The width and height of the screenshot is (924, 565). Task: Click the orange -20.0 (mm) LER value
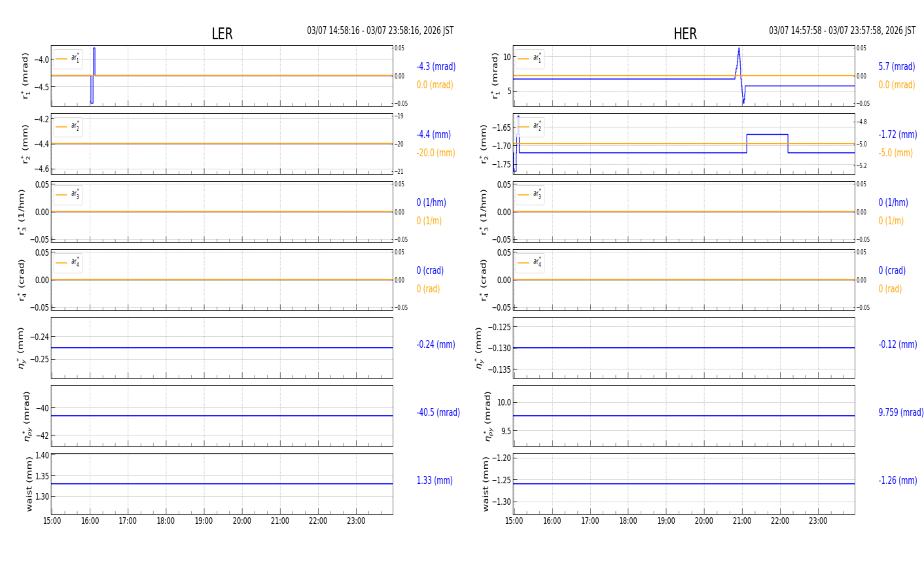[435, 153]
